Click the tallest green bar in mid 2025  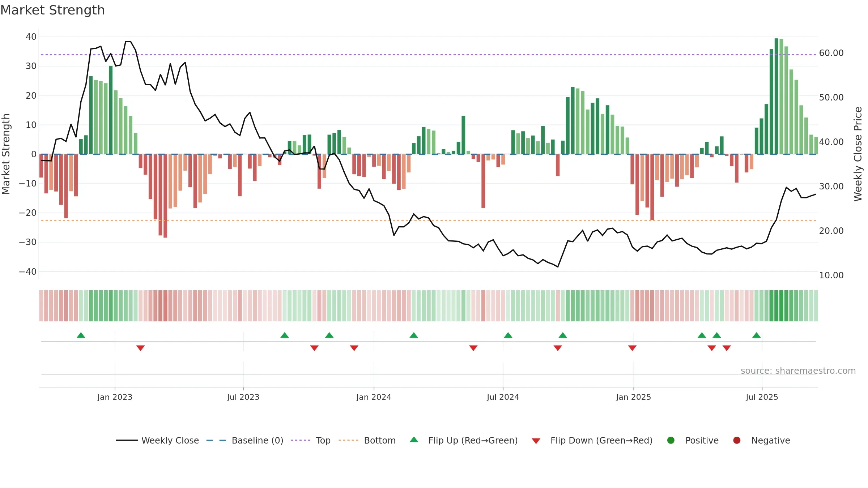pos(776,96)
